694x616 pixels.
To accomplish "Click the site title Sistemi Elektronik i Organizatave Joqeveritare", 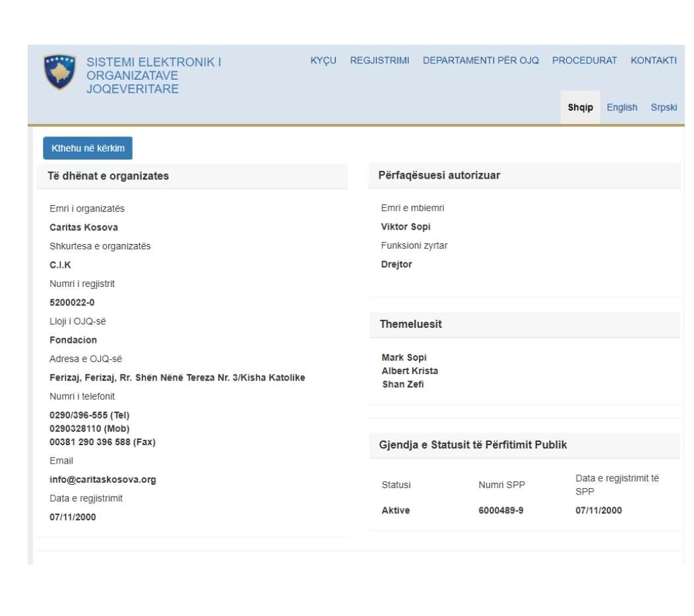I will [154, 75].
